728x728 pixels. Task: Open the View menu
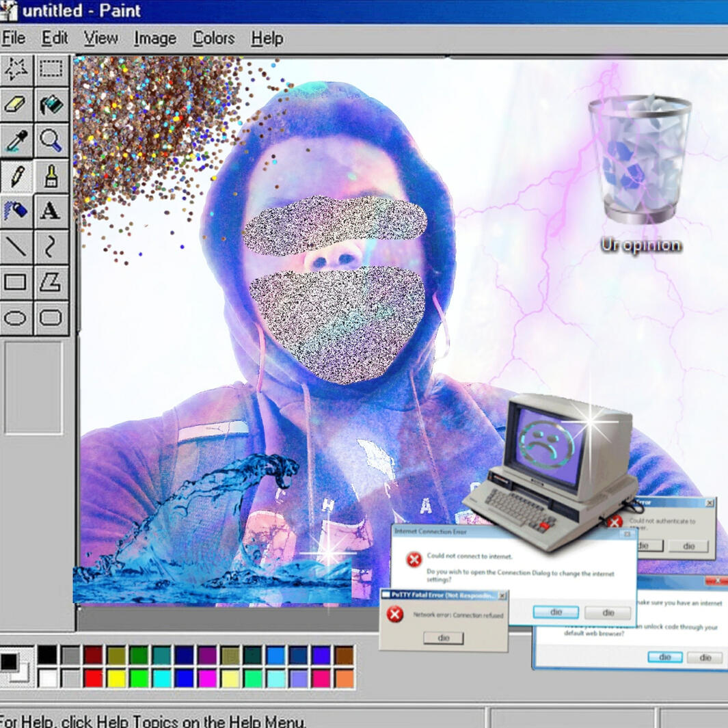click(x=100, y=38)
